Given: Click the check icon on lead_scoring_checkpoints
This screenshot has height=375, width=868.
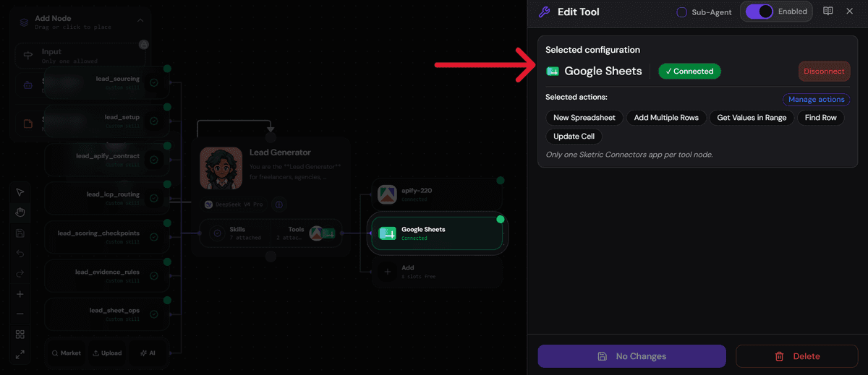Looking at the screenshot, I should (x=154, y=237).
